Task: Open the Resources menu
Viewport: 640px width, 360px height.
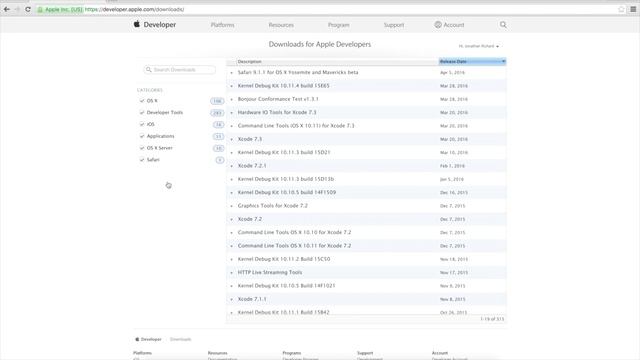Action: [281, 25]
